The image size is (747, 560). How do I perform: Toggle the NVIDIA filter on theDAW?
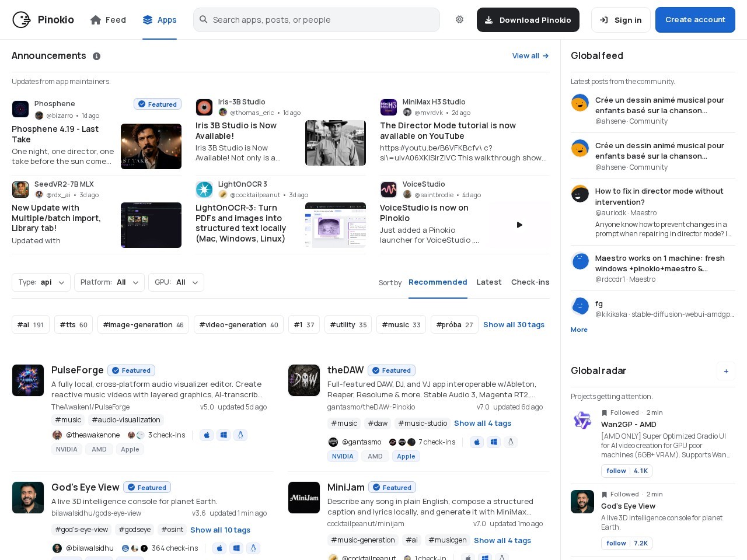coord(343,456)
